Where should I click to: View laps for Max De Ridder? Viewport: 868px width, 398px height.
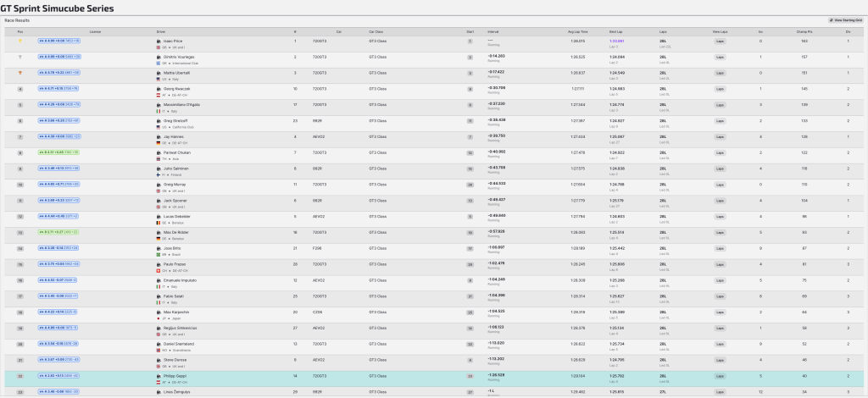[720, 233]
